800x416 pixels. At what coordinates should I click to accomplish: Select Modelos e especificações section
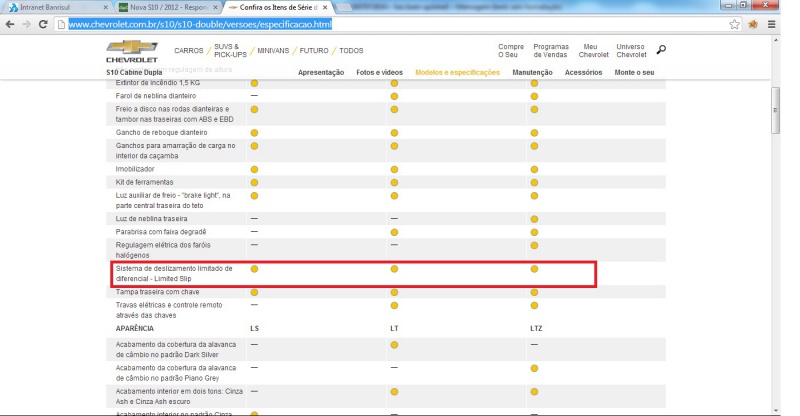pos(457,72)
